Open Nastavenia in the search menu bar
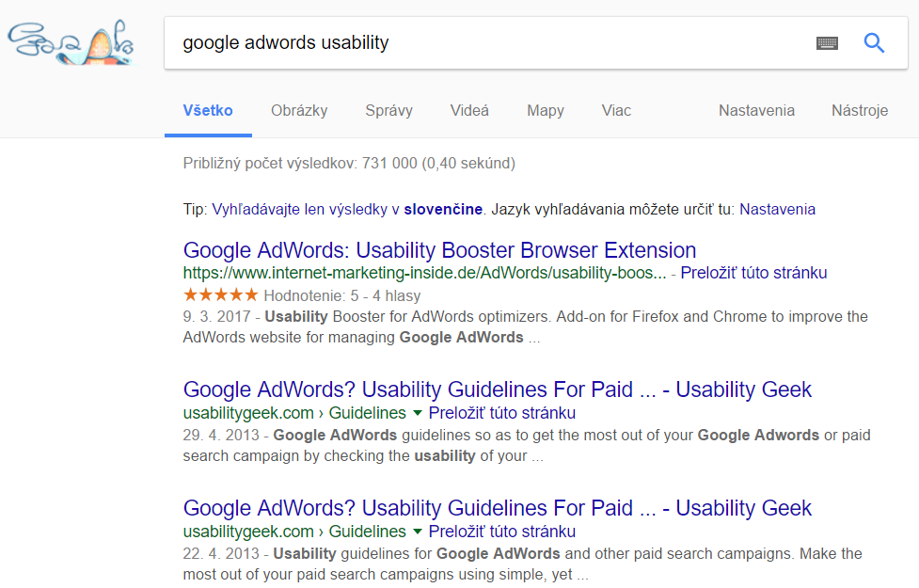This screenshot has width=919, height=588. [x=756, y=110]
